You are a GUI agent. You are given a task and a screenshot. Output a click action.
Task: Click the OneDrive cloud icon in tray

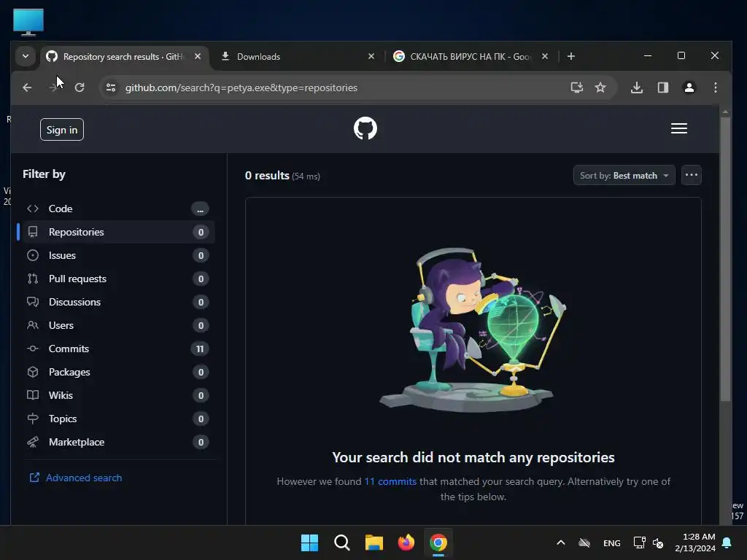pyautogui.click(x=584, y=542)
